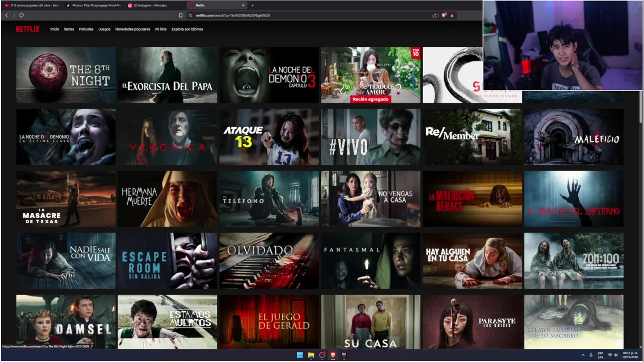Open site settings icon beside the URL

point(191,16)
